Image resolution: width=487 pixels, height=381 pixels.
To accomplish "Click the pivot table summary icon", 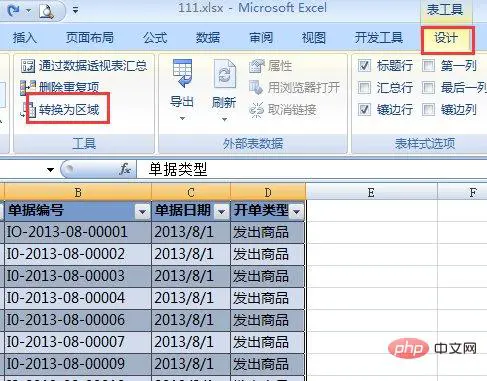I will pos(28,66).
